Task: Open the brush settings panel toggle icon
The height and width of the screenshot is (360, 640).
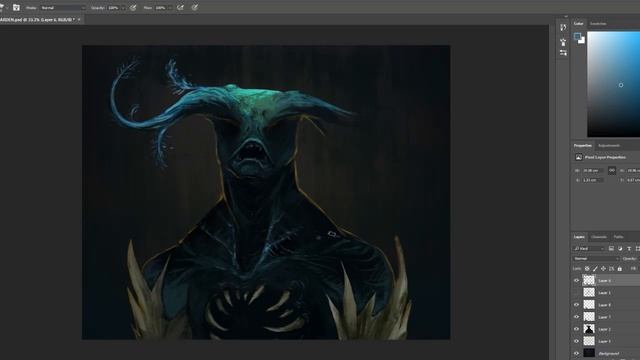Action: pos(16,7)
